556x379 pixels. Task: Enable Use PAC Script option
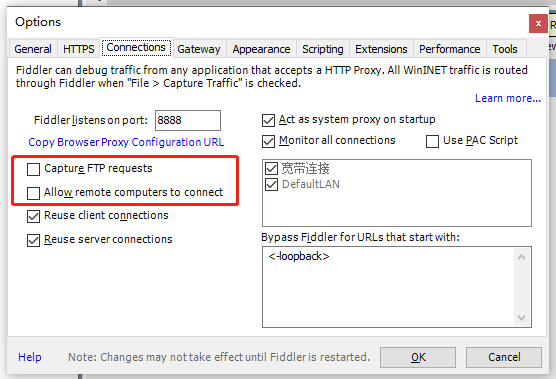[x=432, y=141]
